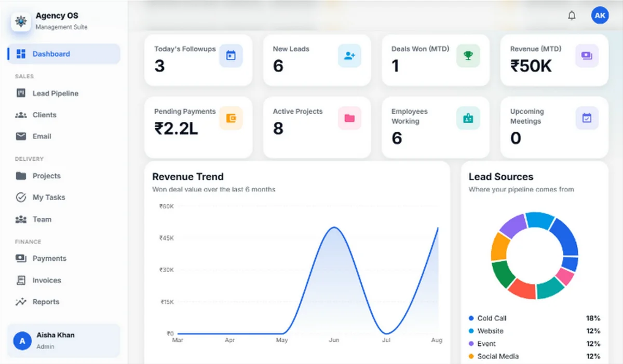The height and width of the screenshot is (364, 623).
Task: Click the trophy icon on Deals Won
Action: tap(468, 55)
